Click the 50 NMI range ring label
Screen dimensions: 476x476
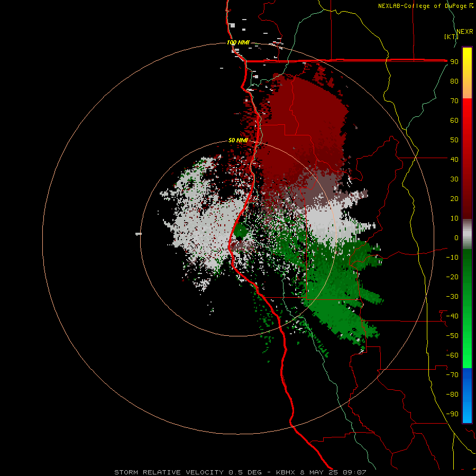point(239,140)
